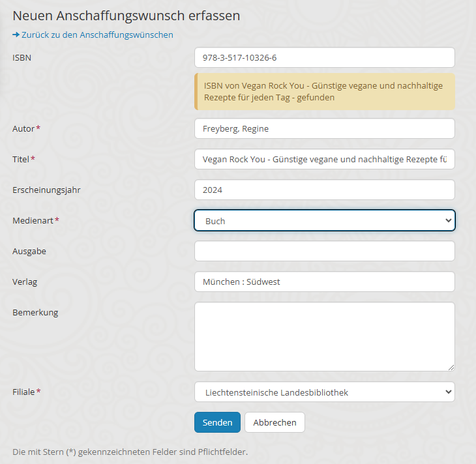This screenshot has height=464, width=476.
Task: Click the empty Ausgabe input field
Action: [324, 251]
